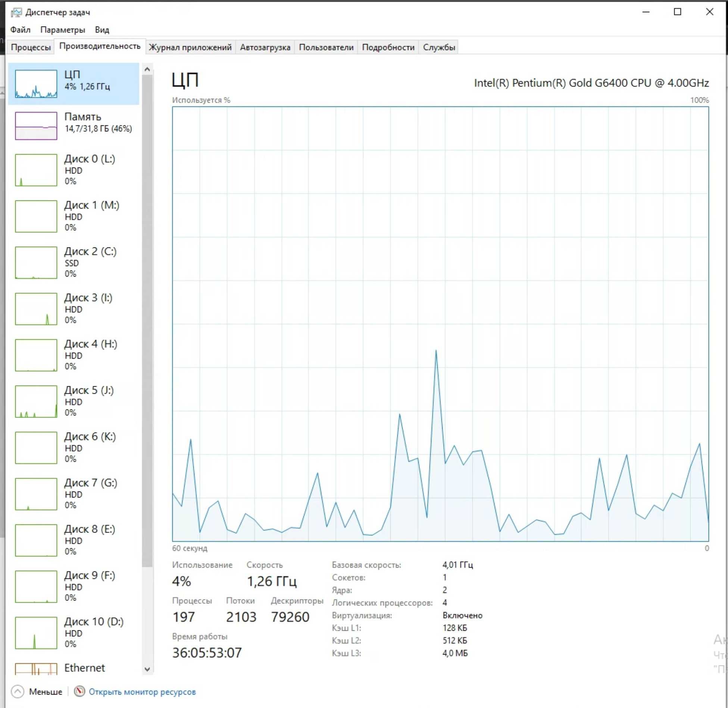Click the sidebar vertical scrollbar thumb
Screen dimensions: 728x708
(x=147, y=321)
